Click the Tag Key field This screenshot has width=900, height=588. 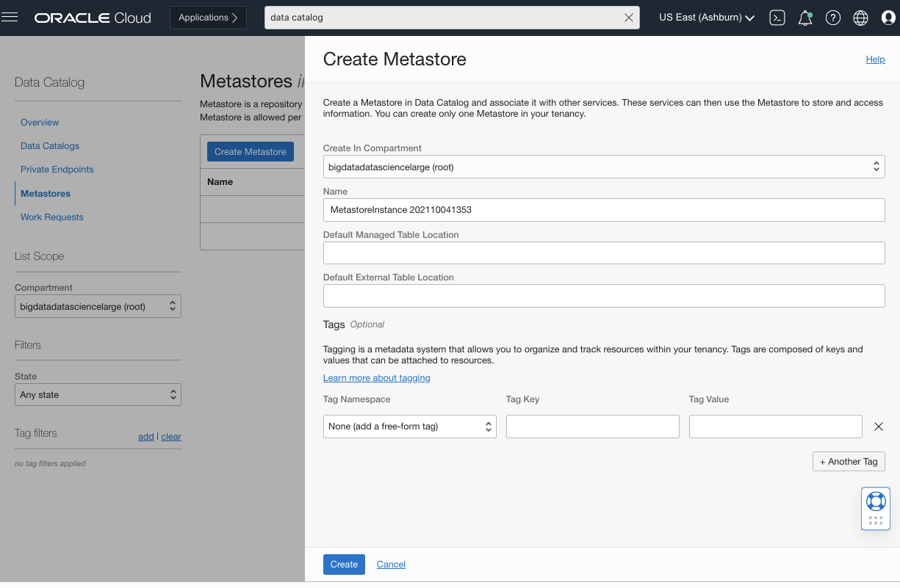592,426
